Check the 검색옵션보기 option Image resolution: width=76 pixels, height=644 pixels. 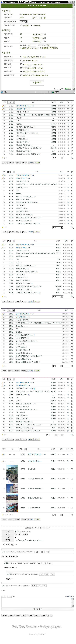(x=21, y=60)
